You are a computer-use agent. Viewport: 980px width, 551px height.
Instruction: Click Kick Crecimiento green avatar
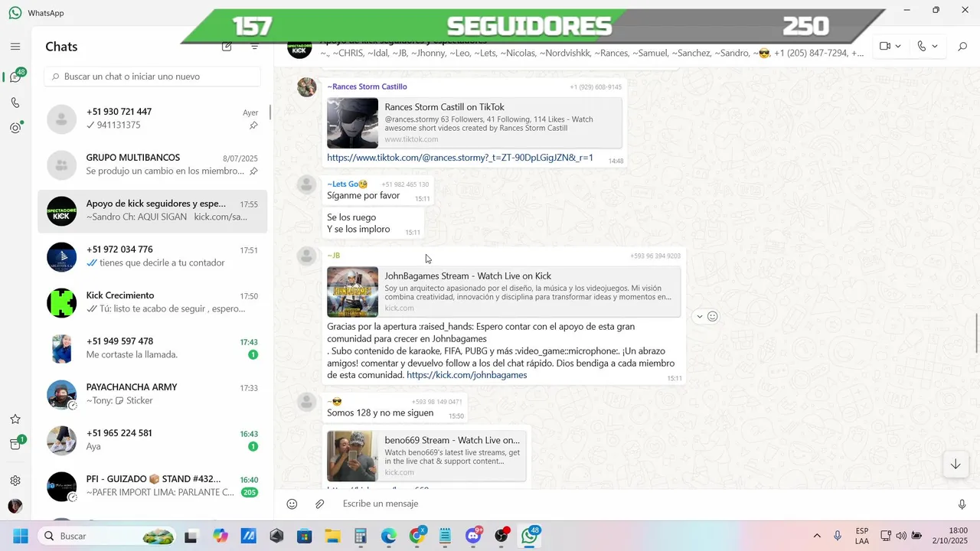click(62, 303)
